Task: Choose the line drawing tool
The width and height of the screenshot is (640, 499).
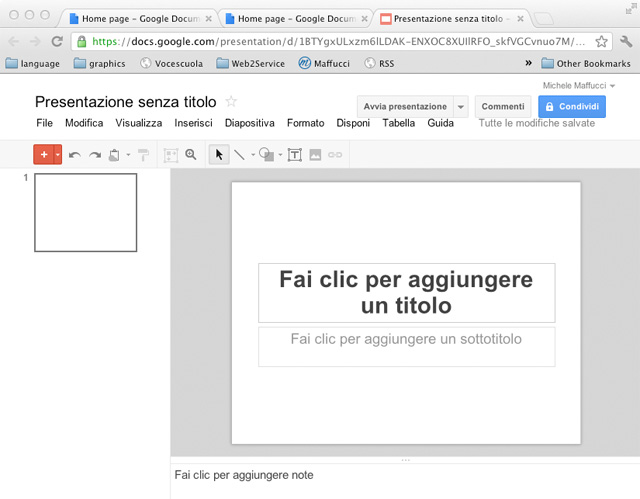Action: click(x=239, y=155)
